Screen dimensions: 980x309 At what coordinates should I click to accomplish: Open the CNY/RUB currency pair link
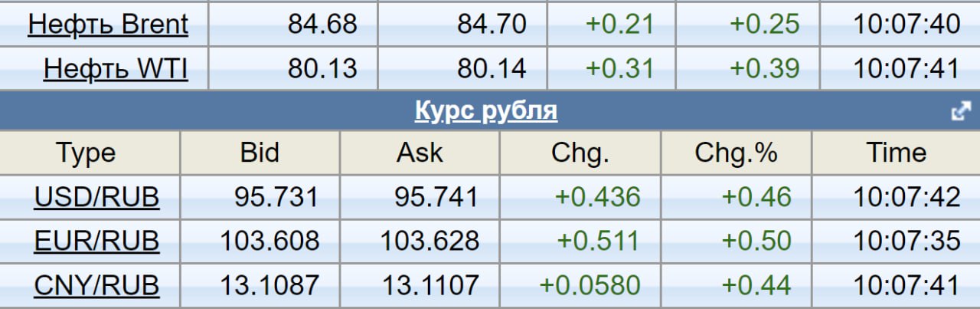pyautogui.click(x=96, y=286)
